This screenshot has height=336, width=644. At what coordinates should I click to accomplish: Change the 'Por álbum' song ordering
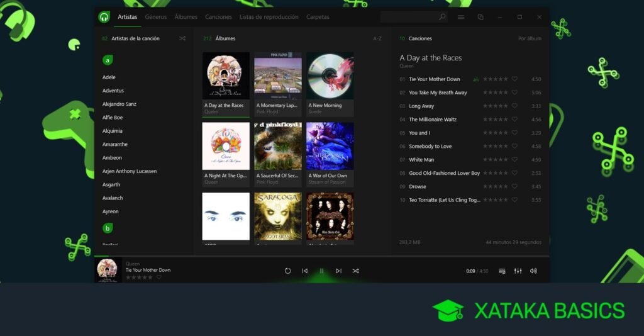click(530, 38)
